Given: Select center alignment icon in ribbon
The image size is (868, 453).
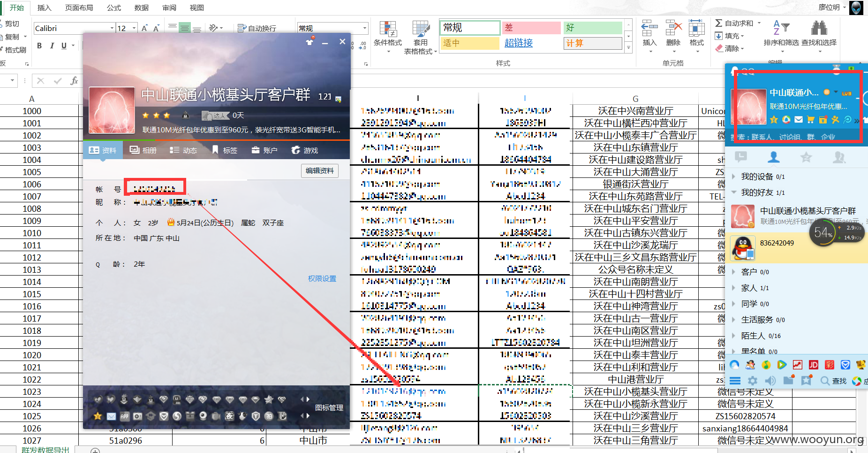Looking at the screenshot, I should tap(185, 28).
